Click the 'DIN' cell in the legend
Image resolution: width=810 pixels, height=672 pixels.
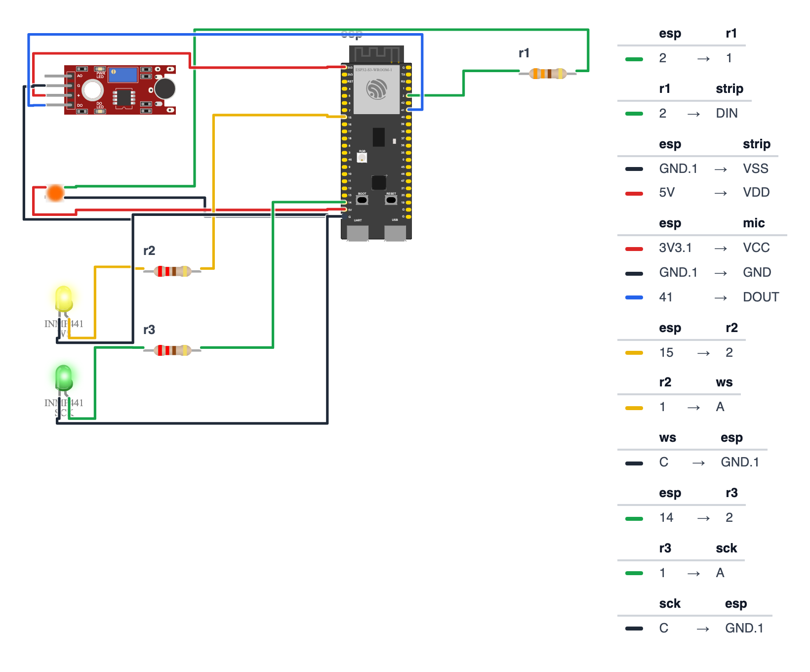coord(727,113)
